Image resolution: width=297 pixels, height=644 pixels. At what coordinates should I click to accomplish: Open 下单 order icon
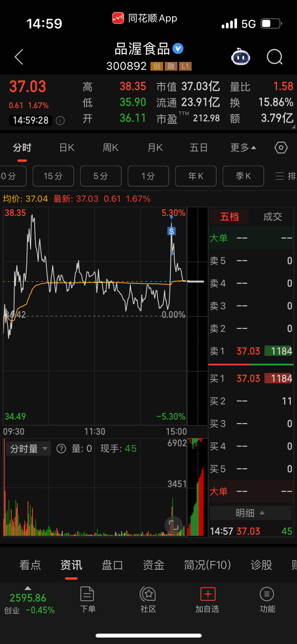pyautogui.click(x=87, y=599)
